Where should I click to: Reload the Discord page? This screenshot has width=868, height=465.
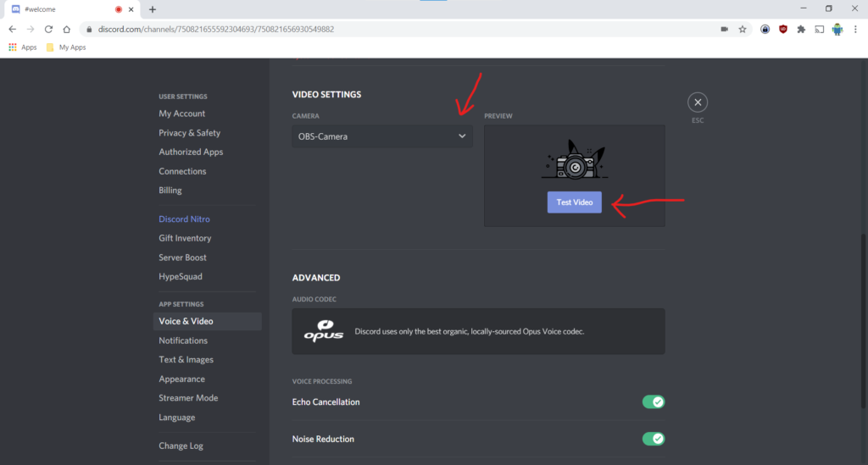(48, 30)
